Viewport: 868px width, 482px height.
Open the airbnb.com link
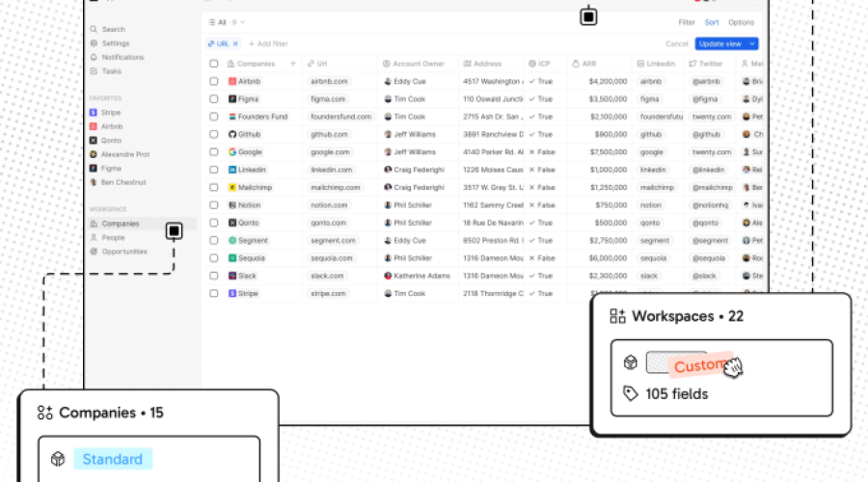(x=330, y=81)
